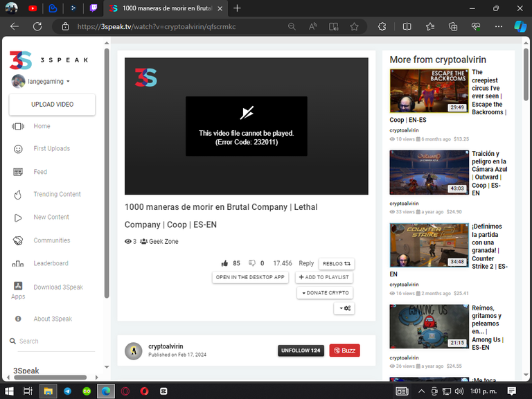Add page to favorites star icon

pyautogui.click(x=354, y=26)
